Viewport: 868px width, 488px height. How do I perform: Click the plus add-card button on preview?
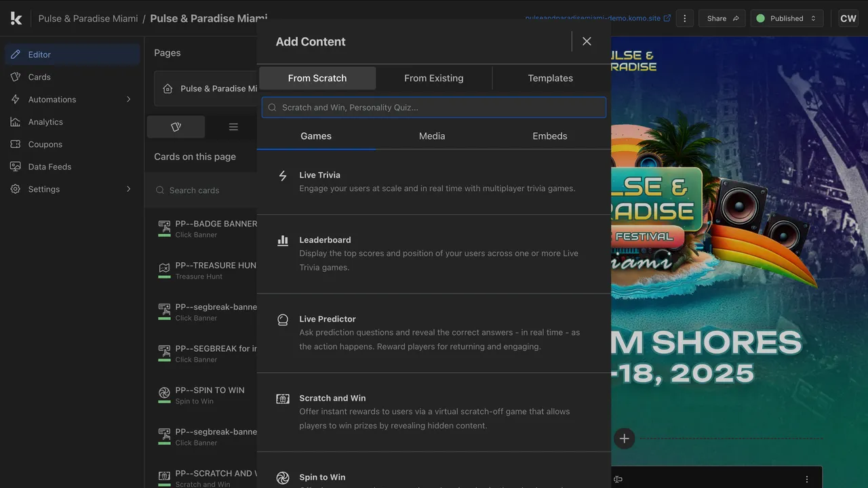(625, 439)
